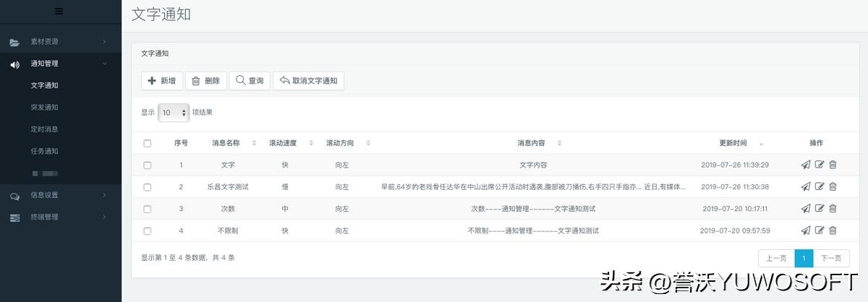Edit the 文字 row message
Screen dimensions: 868x302
click(820, 165)
